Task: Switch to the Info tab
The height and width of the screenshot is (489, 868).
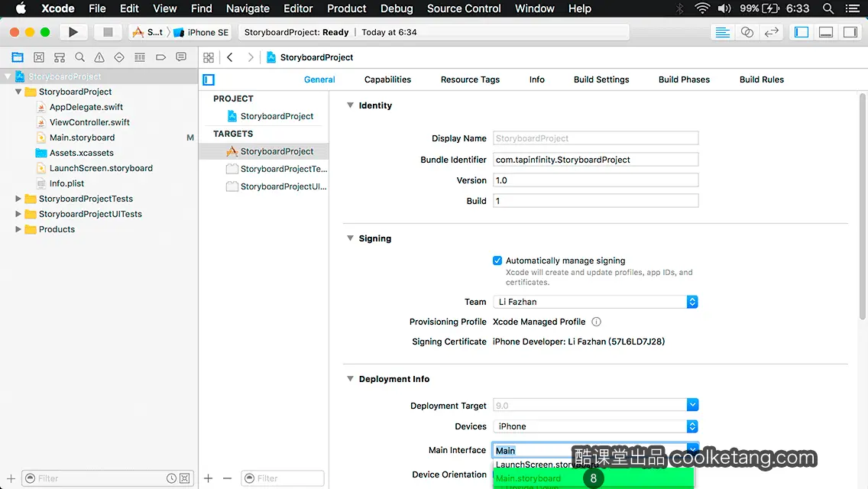Action: point(536,79)
